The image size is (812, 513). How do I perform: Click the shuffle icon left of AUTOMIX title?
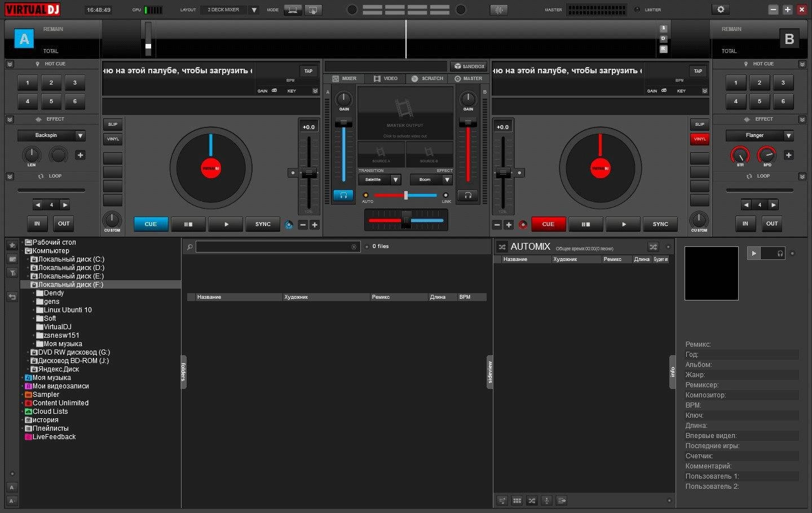click(x=501, y=247)
